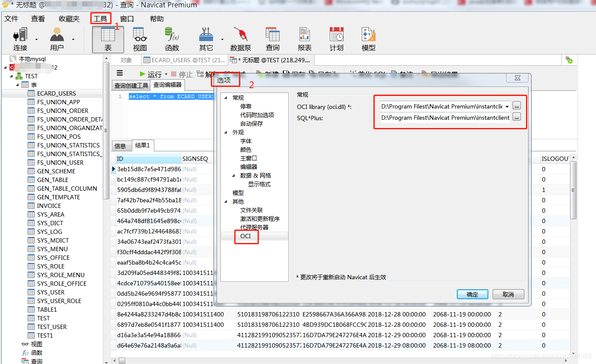
Task: Confirm options with 确定 button
Action: (472, 294)
